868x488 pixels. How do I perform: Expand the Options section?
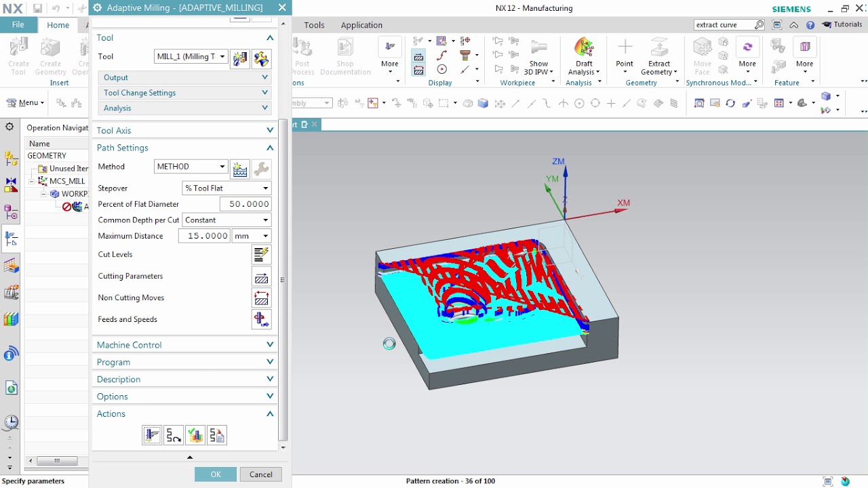tap(184, 396)
